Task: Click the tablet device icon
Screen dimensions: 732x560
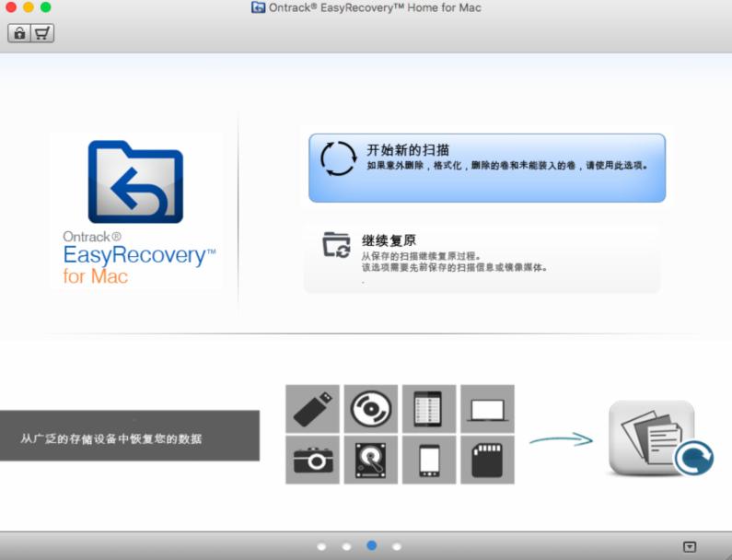Action: (x=428, y=409)
